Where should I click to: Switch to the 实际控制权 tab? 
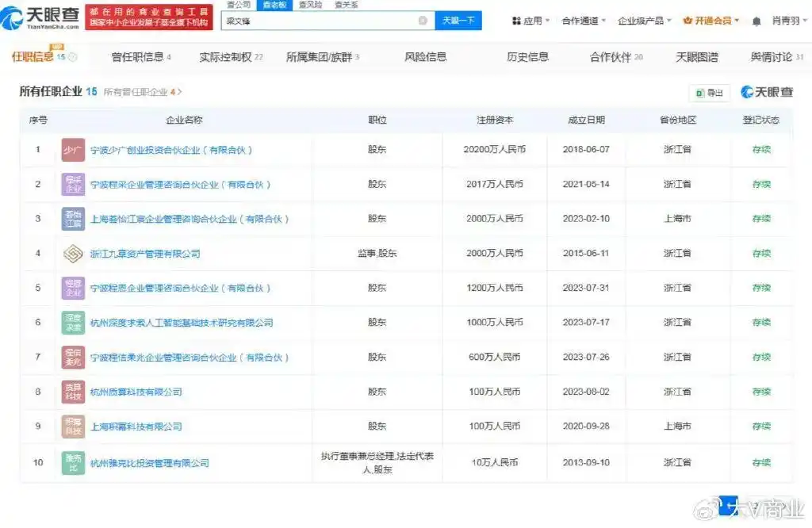pos(231,57)
